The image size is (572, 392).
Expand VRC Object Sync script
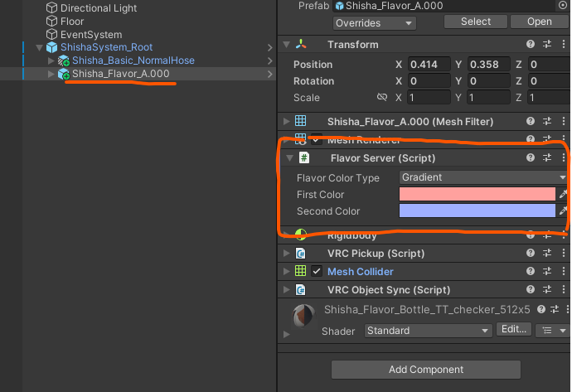[286, 289]
